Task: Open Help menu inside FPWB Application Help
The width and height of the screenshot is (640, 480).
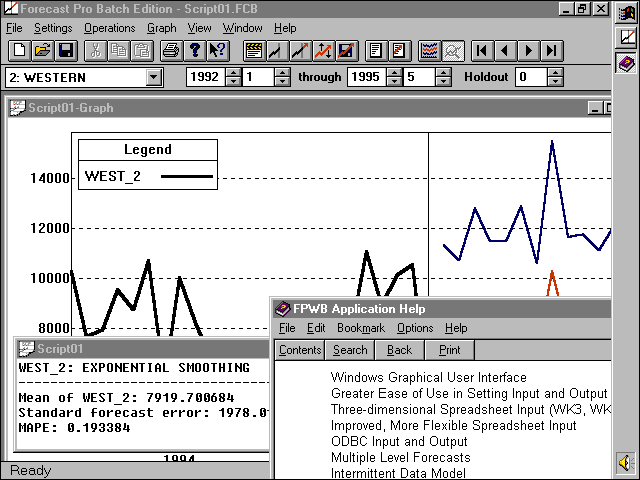Action: tap(456, 328)
